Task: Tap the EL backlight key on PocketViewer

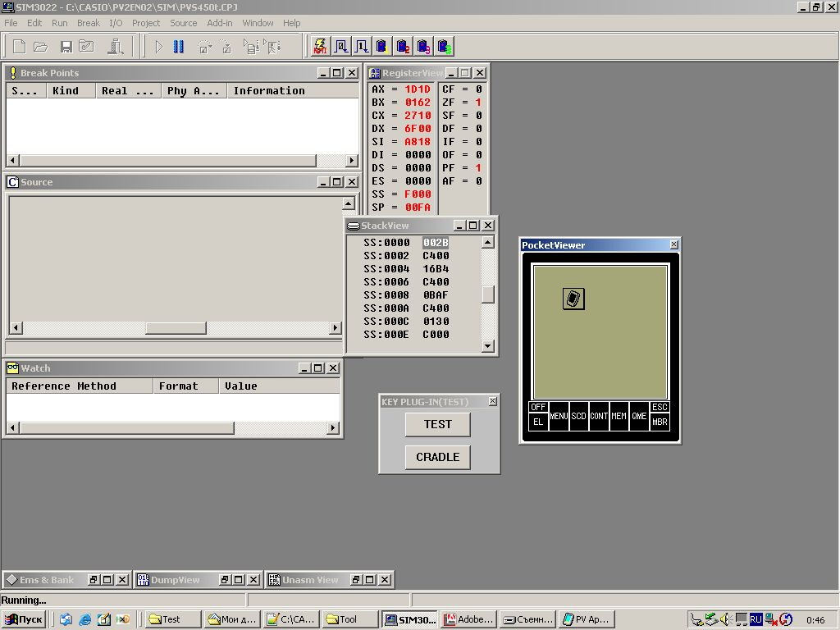Action: pyautogui.click(x=538, y=422)
